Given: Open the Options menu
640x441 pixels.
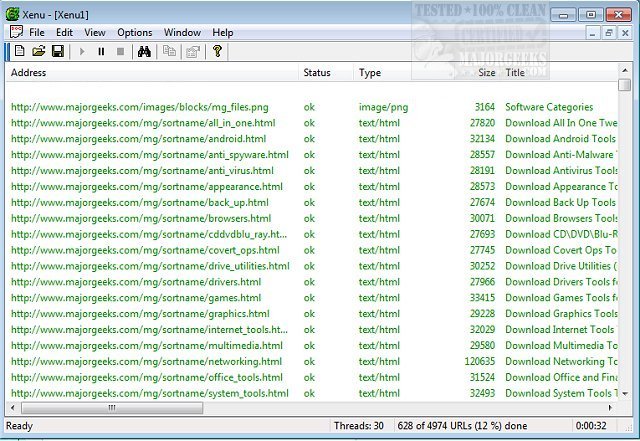Looking at the screenshot, I should 135,33.
